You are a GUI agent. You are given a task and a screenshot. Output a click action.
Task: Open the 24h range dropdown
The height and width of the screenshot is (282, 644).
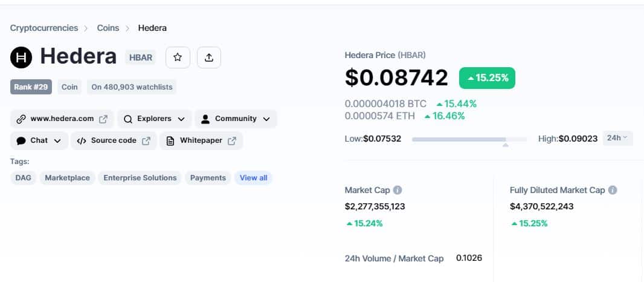[x=617, y=139]
